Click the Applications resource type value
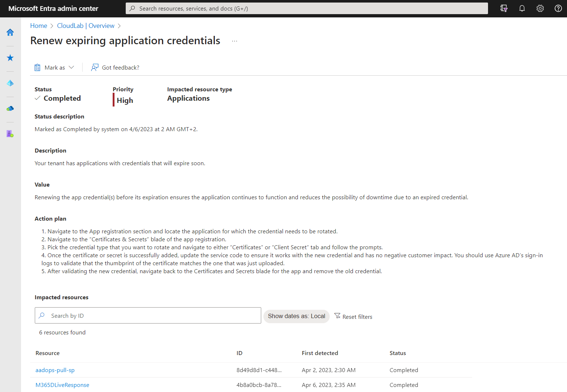The width and height of the screenshot is (567, 392). [x=188, y=99]
